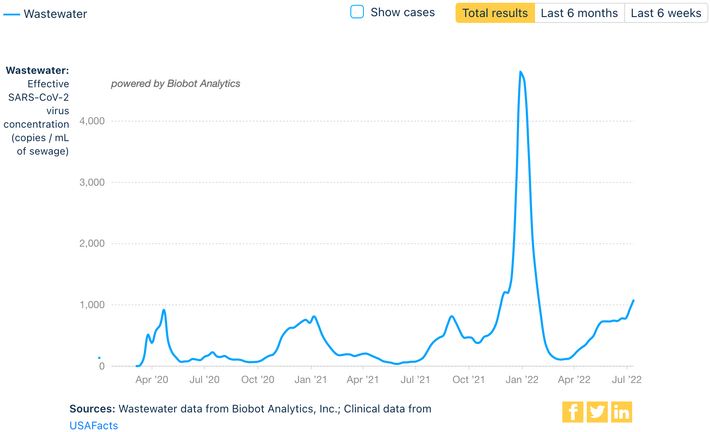Click the 1,000 y-axis value label

[x=94, y=305]
